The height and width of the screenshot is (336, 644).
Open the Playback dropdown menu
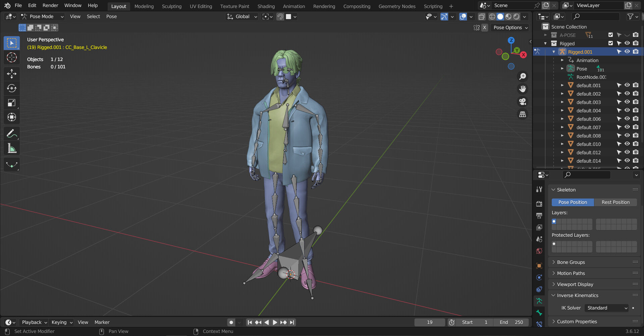pyautogui.click(x=34, y=322)
